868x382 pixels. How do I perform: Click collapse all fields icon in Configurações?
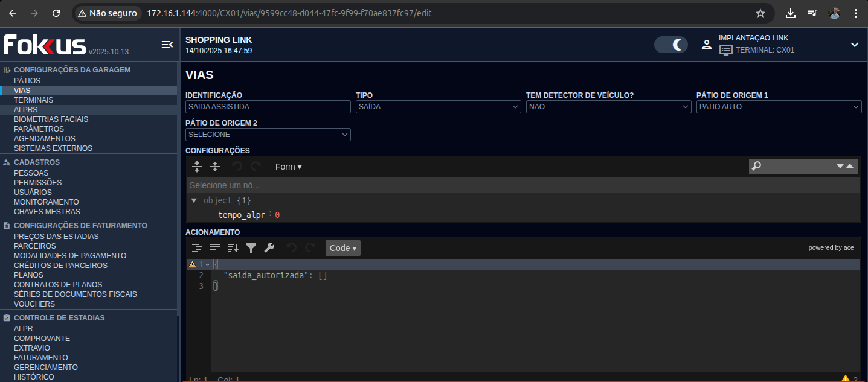point(214,167)
